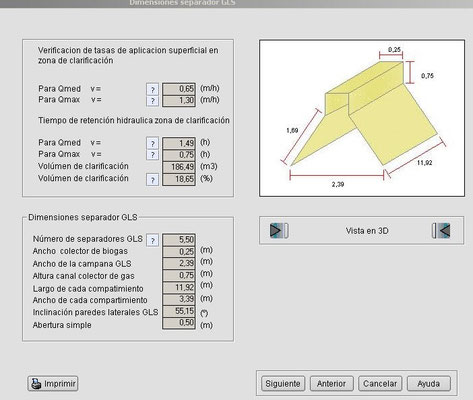Go to the next step with Siguiente

tap(283, 384)
